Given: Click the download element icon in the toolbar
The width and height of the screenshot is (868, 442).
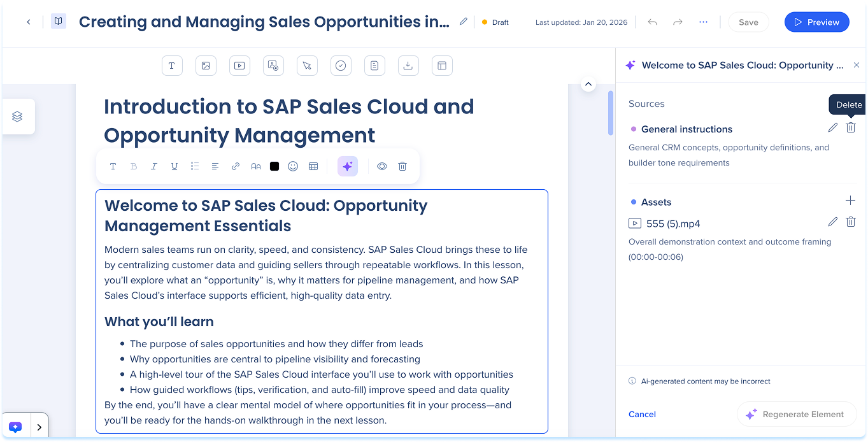Looking at the screenshot, I should pos(408,66).
